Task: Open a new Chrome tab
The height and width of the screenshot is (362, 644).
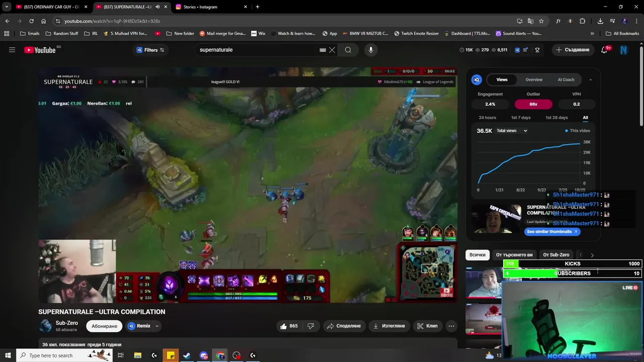Action: click(258, 7)
